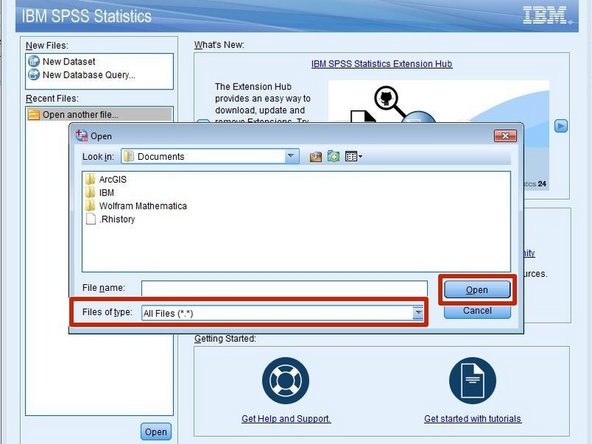
Task: Go up one folder level icon
Action: click(x=316, y=156)
